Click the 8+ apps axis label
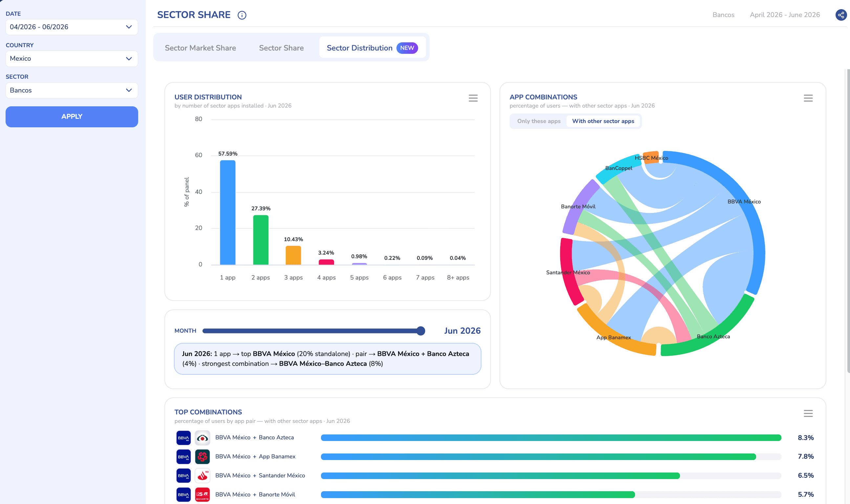 coord(458,278)
